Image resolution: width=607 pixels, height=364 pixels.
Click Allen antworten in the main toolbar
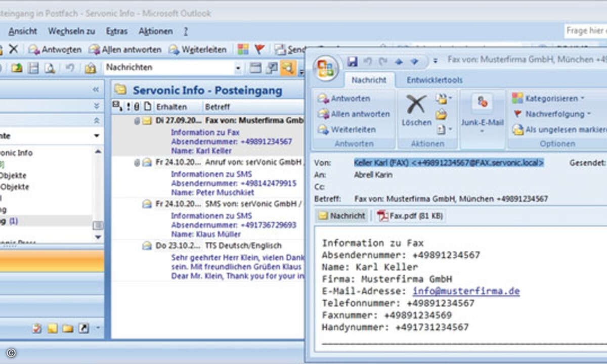pos(125,50)
